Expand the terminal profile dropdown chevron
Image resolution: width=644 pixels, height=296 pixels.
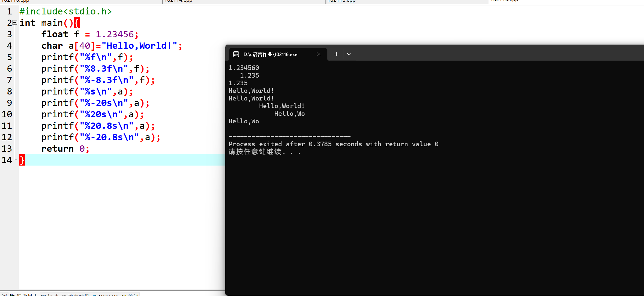click(349, 54)
